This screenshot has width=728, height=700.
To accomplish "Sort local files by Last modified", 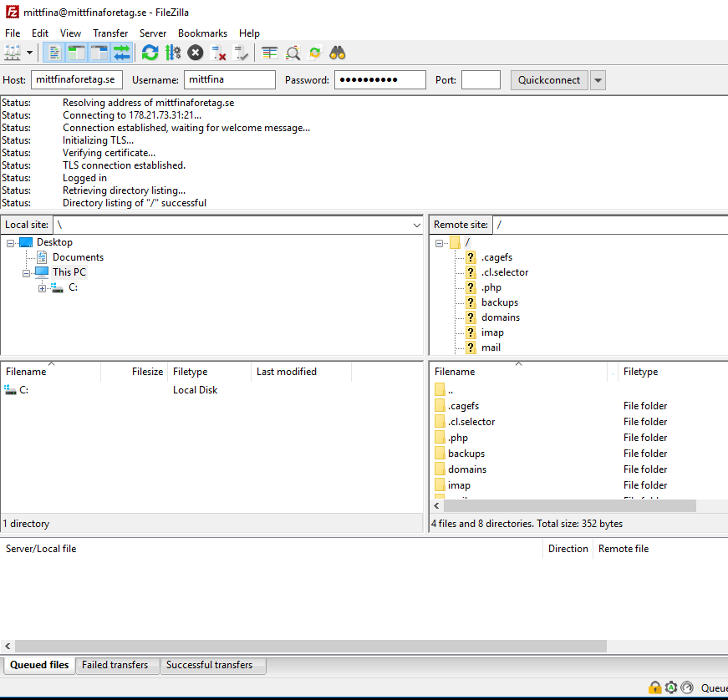I will pos(301,372).
